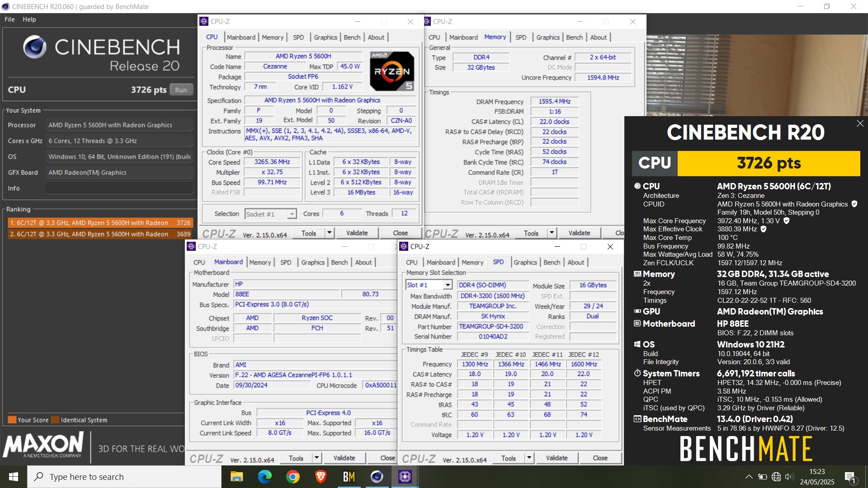
Task: Launch Microsoft Edge from the taskbar
Action: click(x=265, y=477)
